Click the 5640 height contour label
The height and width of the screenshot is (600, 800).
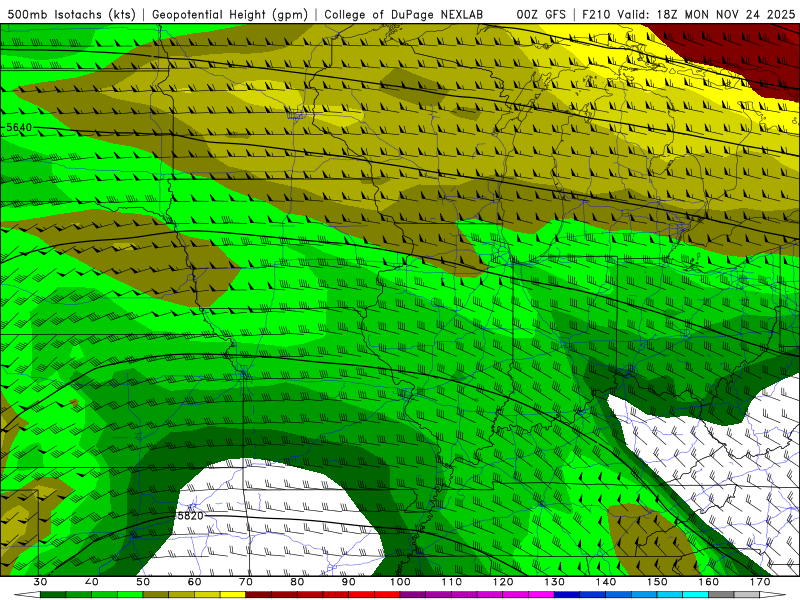click(x=19, y=127)
